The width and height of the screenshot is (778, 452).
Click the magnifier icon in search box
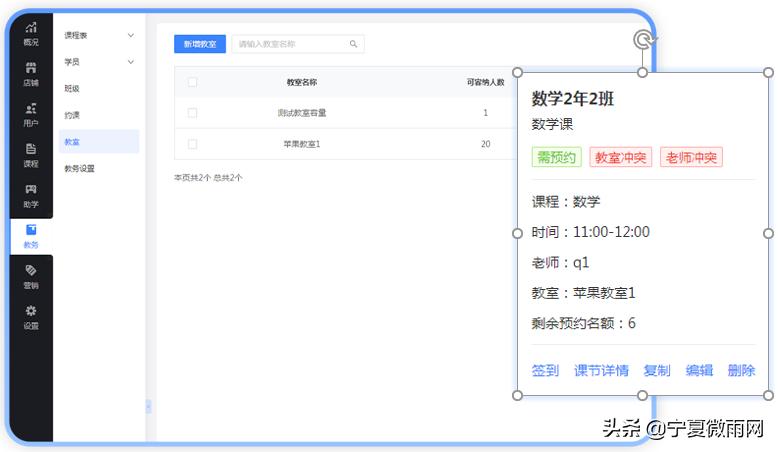[353, 44]
